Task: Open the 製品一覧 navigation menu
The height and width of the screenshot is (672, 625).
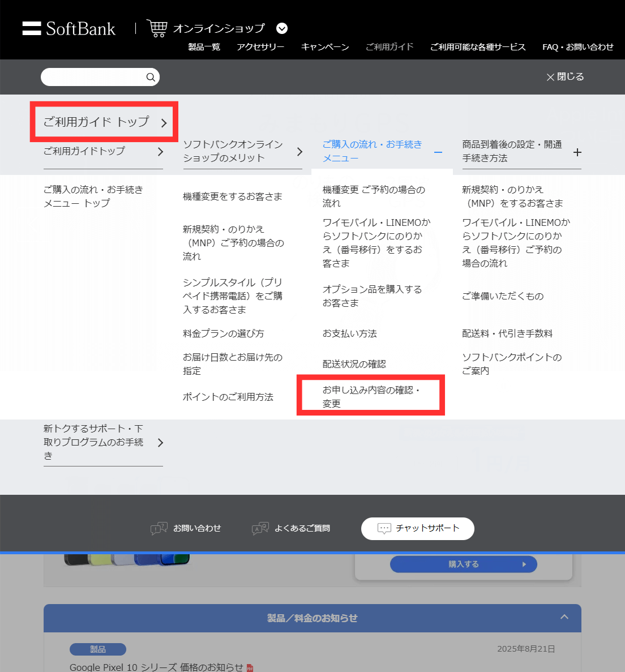Action: coord(204,48)
